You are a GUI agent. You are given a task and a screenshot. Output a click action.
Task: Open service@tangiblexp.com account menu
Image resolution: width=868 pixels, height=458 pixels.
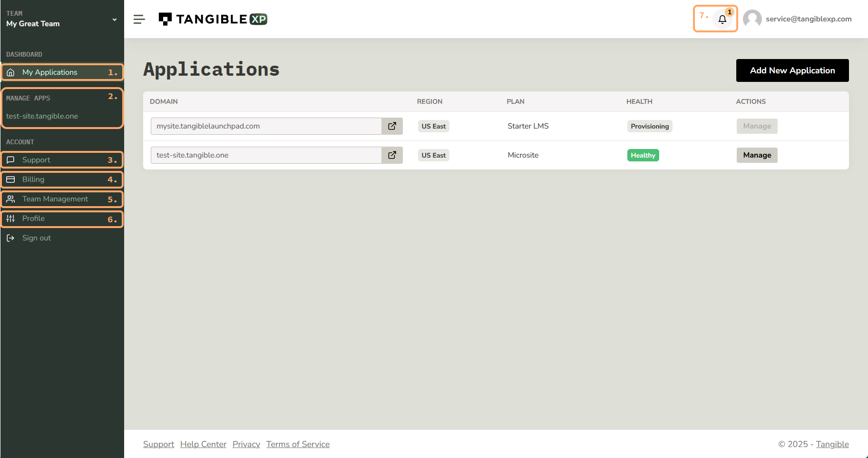(x=808, y=19)
